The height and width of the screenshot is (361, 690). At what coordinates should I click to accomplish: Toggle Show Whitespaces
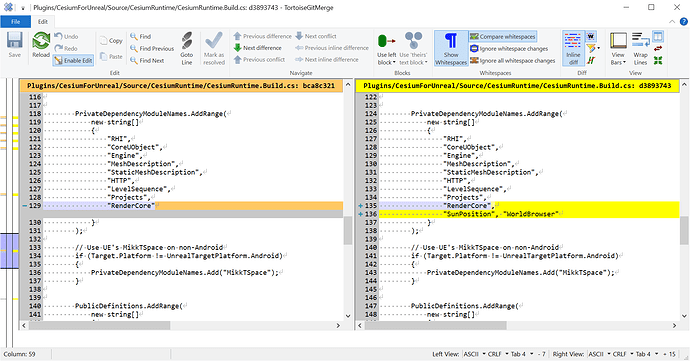pos(451,48)
